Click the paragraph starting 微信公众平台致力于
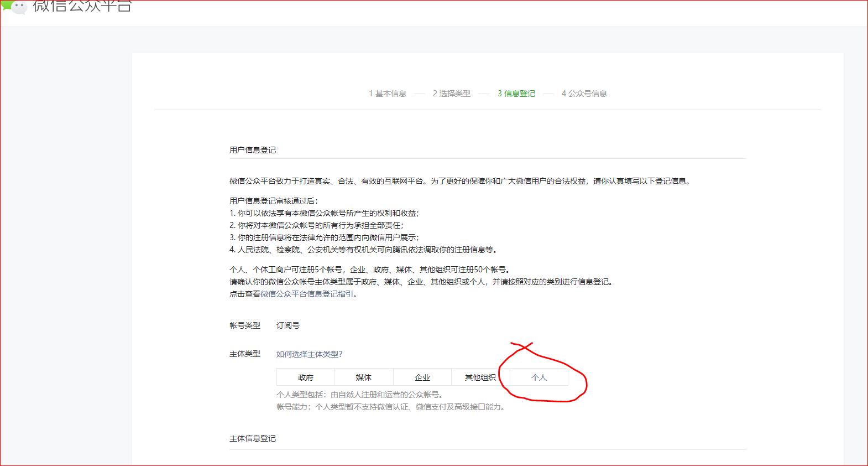 coord(461,181)
